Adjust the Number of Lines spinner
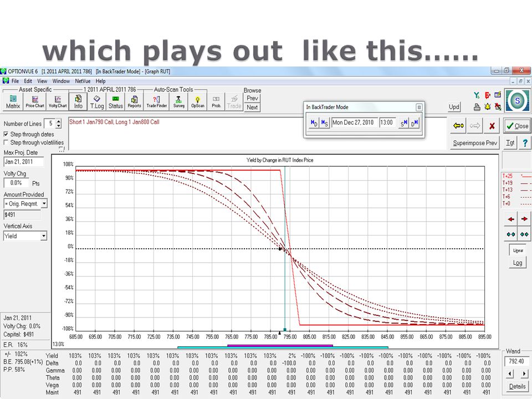This screenshot has width=532, height=399. [59, 124]
